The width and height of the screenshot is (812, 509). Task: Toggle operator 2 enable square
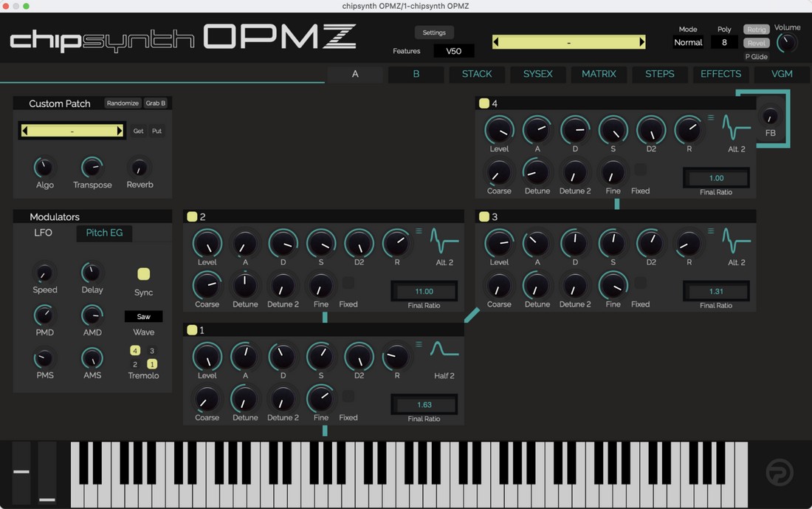192,216
